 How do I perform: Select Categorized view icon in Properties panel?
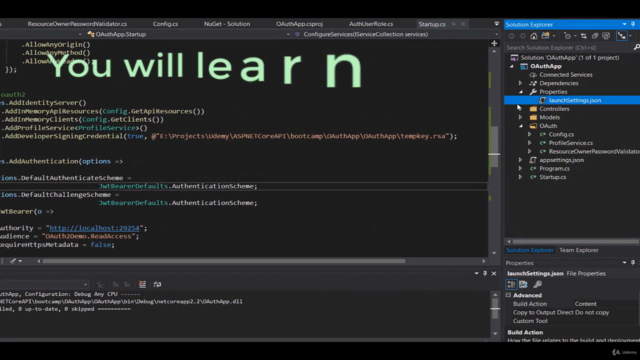[511, 284]
